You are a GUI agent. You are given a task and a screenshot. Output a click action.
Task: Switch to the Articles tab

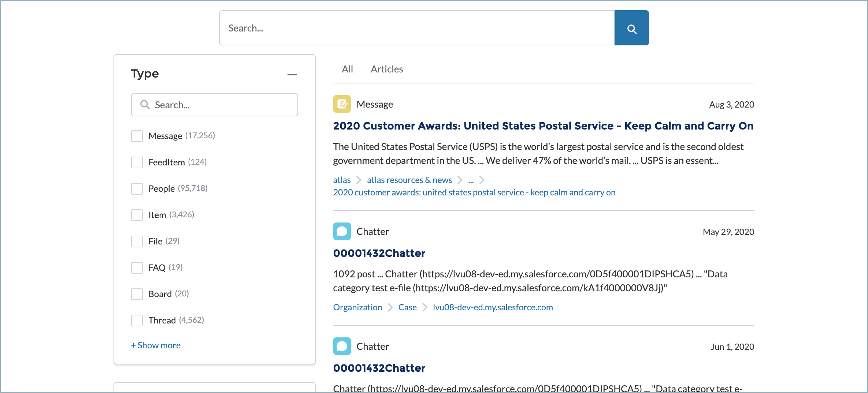[x=387, y=69]
